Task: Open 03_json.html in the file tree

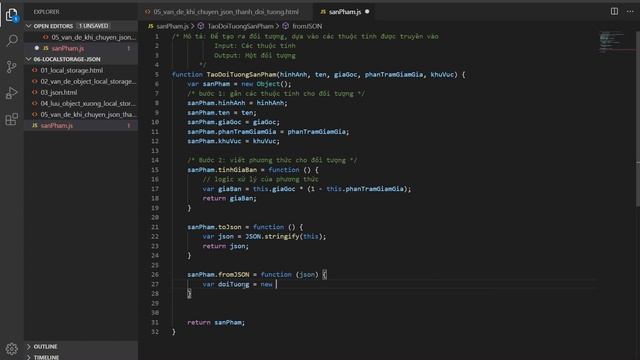Action: pyautogui.click(x=81, y=92)
